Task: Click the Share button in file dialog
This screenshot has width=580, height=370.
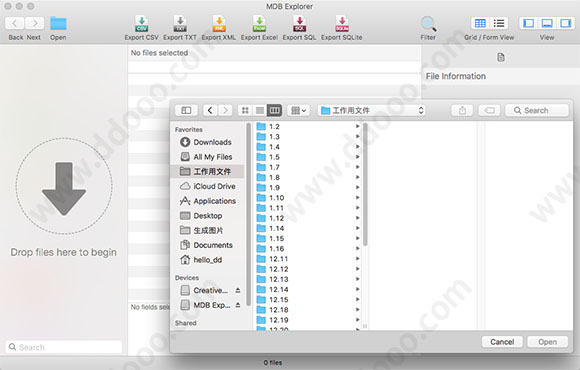Action: click(462, 110)
